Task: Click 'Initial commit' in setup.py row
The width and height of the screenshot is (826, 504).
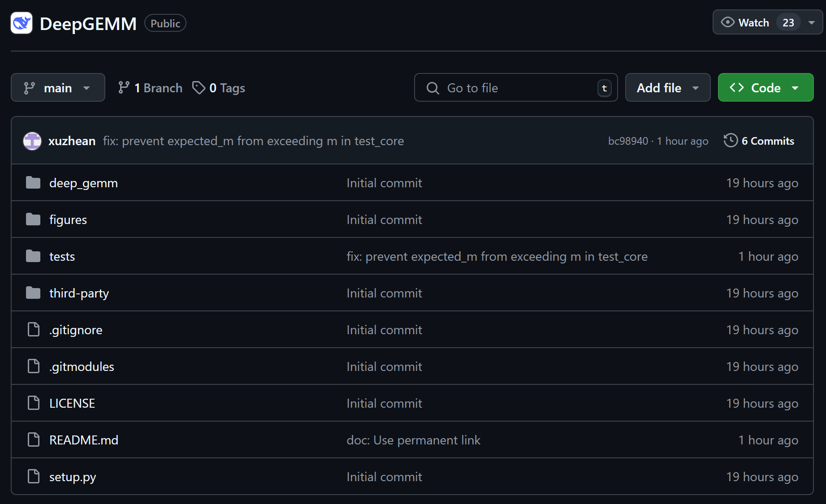Action: pyautogui.click(x=384, y=477)
